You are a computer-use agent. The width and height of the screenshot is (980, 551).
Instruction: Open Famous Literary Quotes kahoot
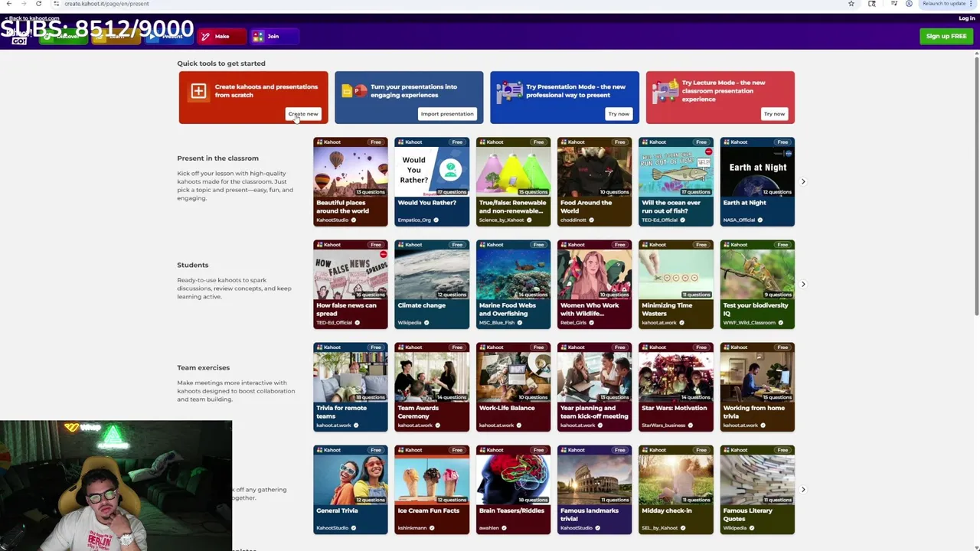[757, 489]
